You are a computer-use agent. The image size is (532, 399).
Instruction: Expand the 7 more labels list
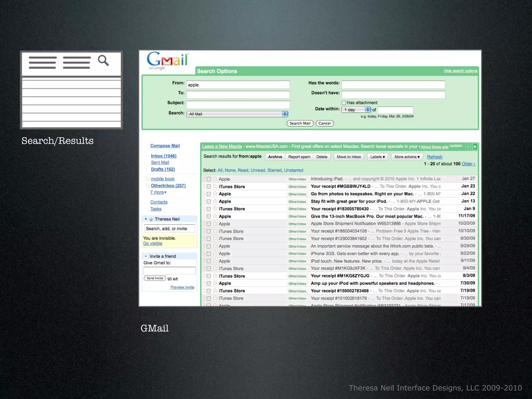[x=158, y=192]
